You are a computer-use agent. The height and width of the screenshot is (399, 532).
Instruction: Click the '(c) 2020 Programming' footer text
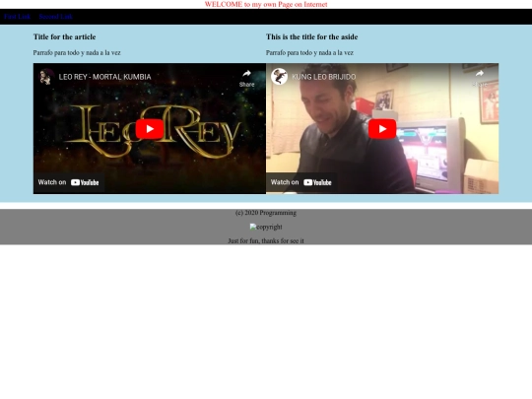point(266,213)
